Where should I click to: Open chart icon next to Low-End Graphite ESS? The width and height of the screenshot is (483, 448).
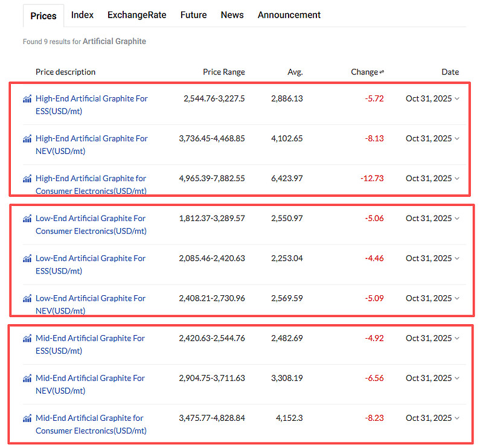[27, 258]
